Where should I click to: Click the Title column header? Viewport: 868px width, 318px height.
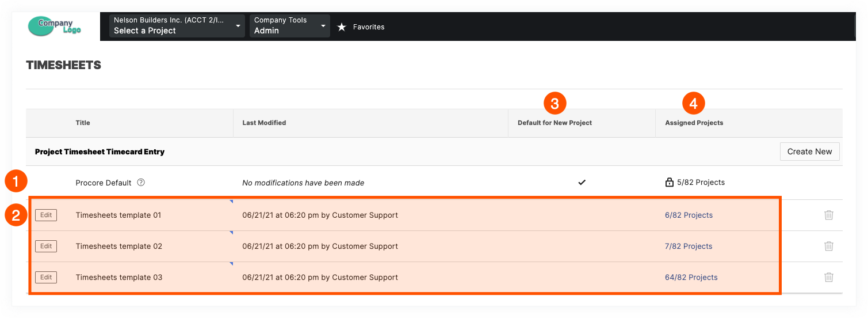tap(83, 123)
